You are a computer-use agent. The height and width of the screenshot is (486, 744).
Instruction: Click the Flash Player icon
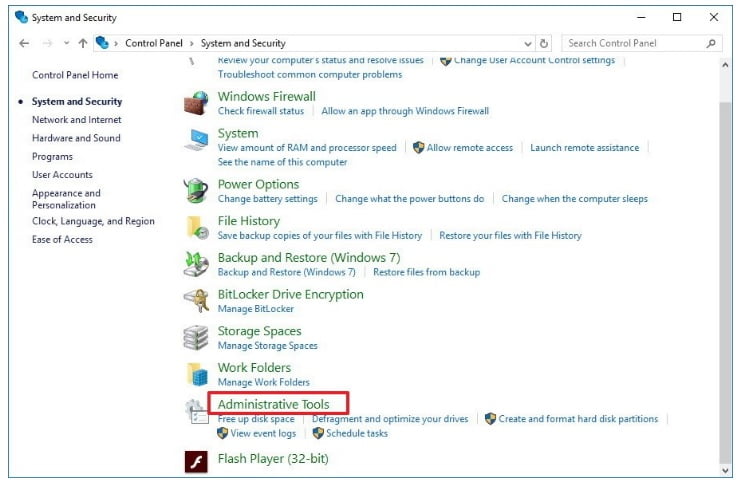point(196,462)
